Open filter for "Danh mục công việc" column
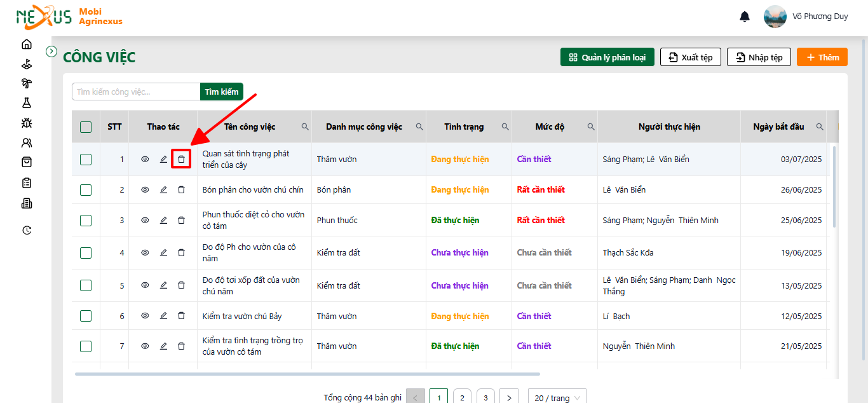The image size is (868, 403). (x=419, y=126)
